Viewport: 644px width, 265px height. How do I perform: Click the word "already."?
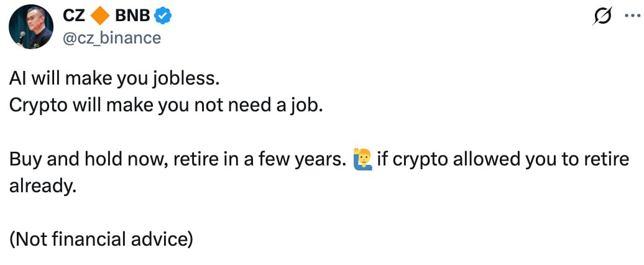point(42,185)
